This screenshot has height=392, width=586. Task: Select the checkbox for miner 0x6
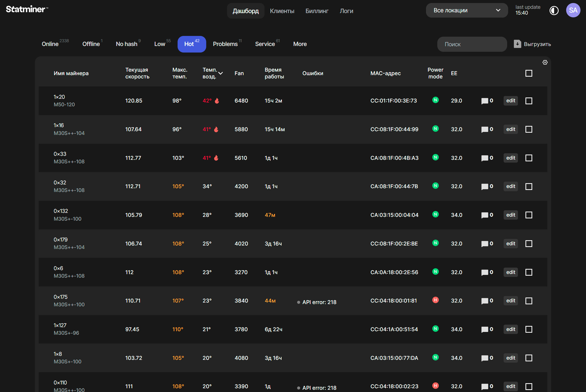click(x=529, y=272)
